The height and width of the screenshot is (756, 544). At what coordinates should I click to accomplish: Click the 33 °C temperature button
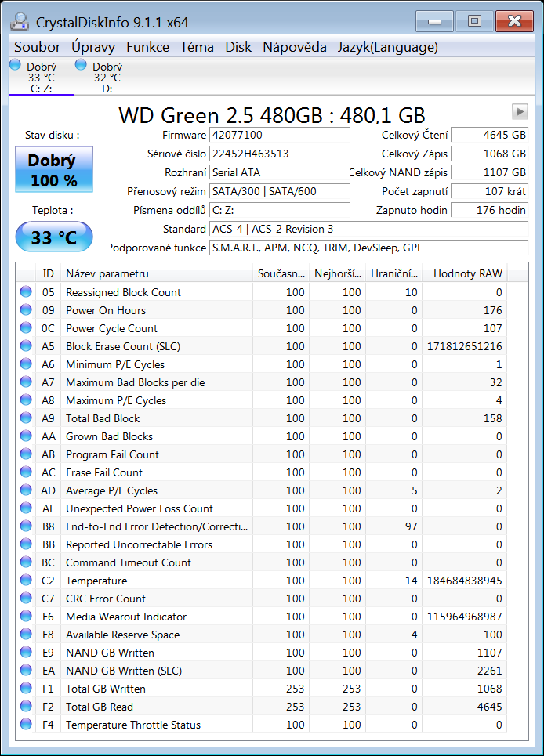point(53,237)
